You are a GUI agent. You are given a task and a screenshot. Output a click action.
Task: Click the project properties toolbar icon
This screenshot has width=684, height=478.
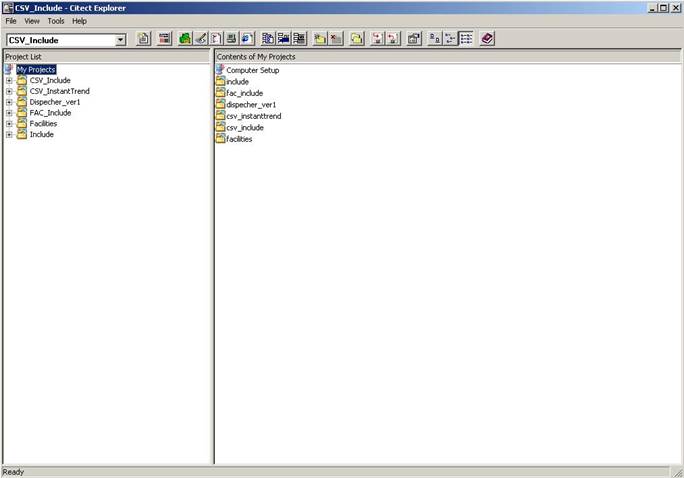[414, 39]
